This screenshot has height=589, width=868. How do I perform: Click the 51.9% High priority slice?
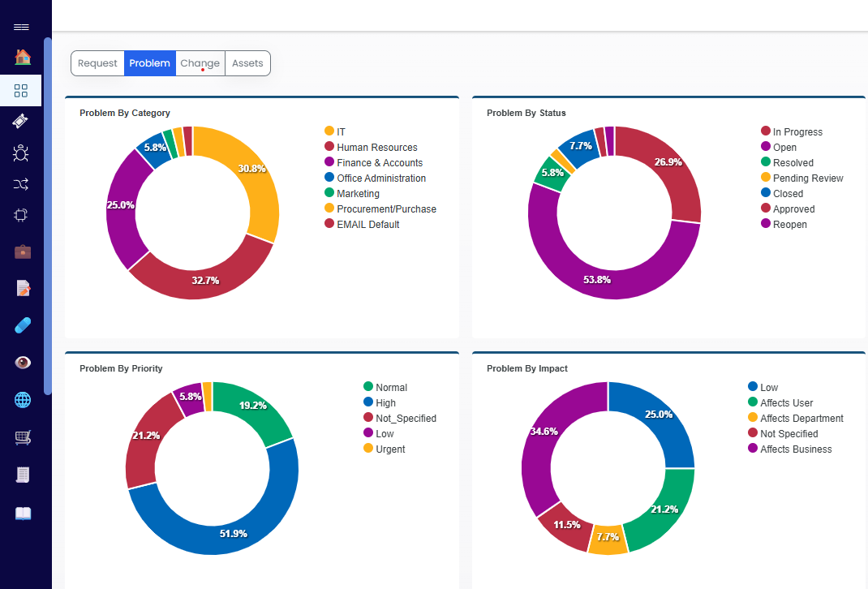click(233, 534)
